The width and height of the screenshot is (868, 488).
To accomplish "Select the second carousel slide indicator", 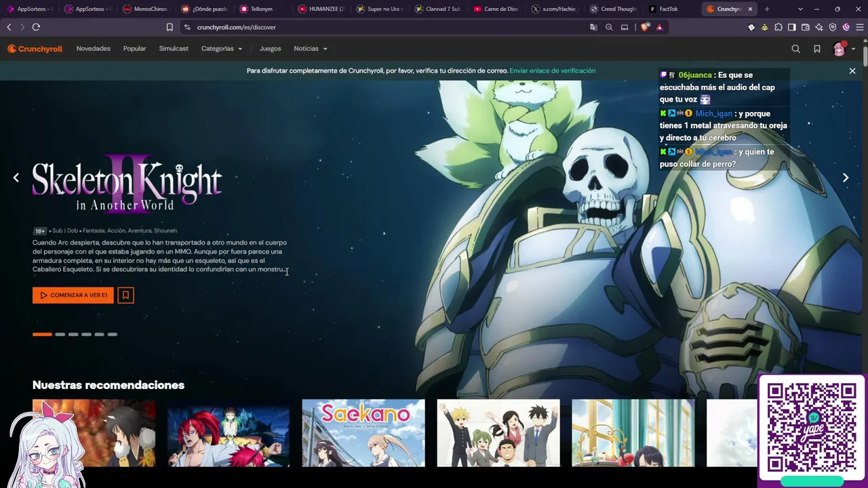I will click(x=60, y=334).
